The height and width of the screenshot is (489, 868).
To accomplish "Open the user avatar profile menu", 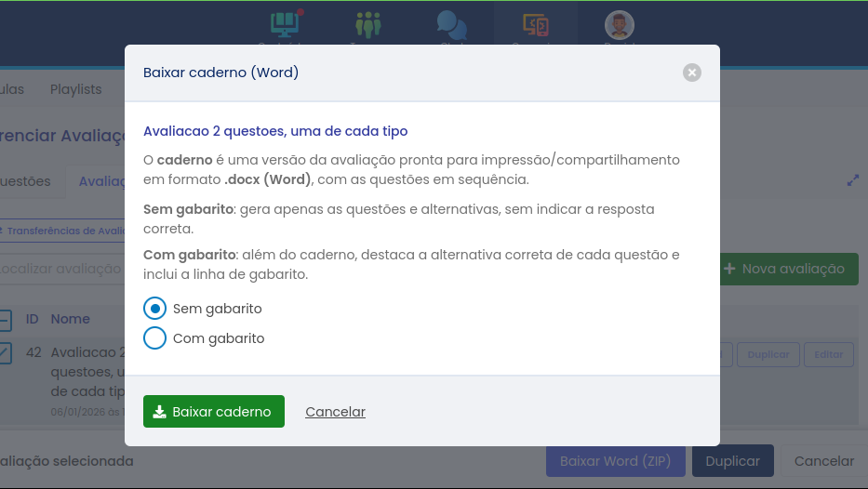I will [x=619, y=25].
